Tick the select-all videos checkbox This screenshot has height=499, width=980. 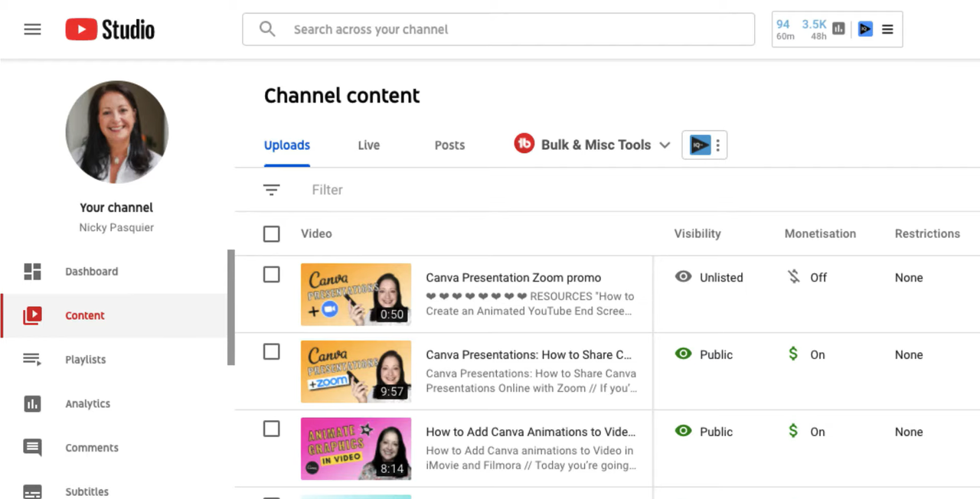click(x=271, y=233)
